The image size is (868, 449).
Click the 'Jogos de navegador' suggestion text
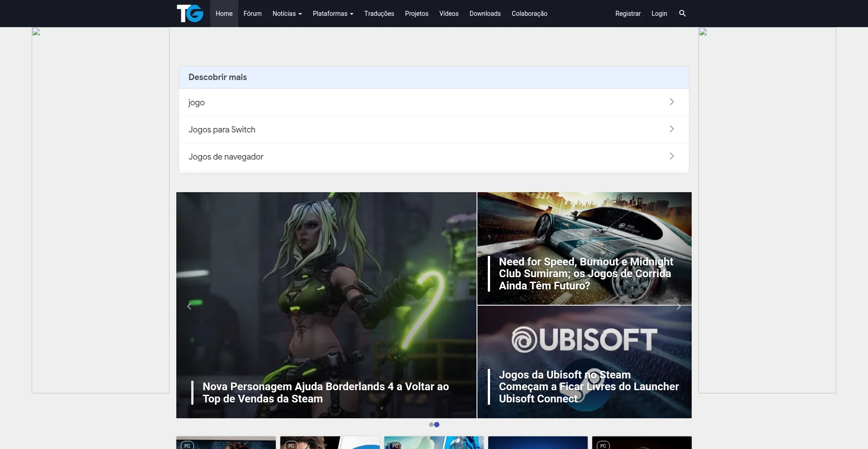pos(226,157)
